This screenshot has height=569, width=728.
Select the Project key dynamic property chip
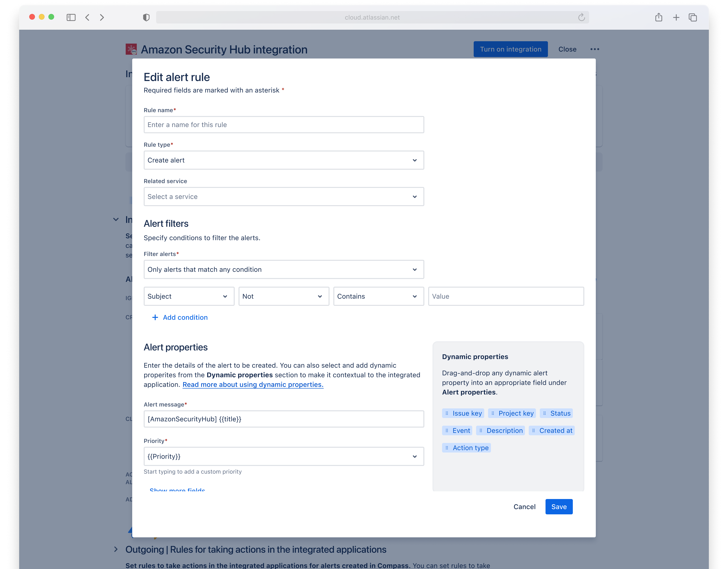click(512, 413)
